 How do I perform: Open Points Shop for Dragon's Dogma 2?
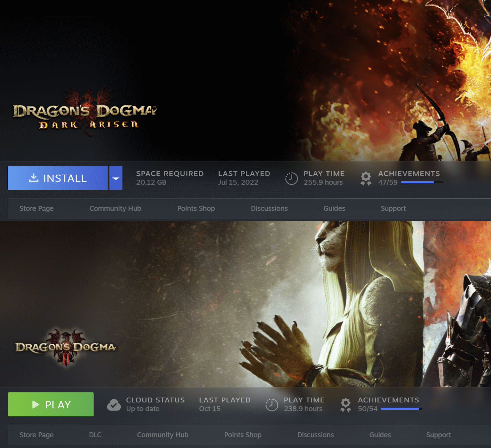pos(243,435)
